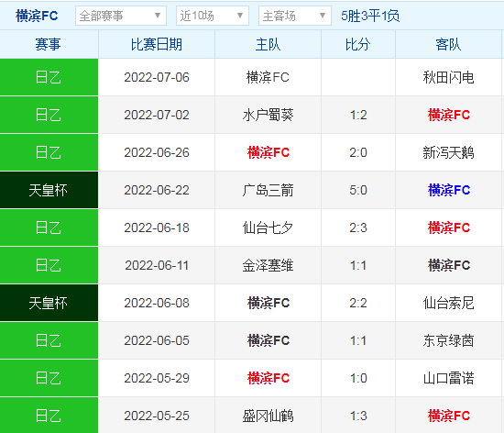Select the 天皇杯 label on 2022-06-22

tap(49, 190)
